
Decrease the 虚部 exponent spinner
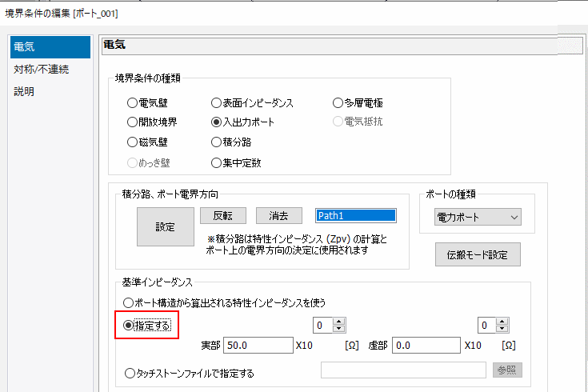pos(503,329)
